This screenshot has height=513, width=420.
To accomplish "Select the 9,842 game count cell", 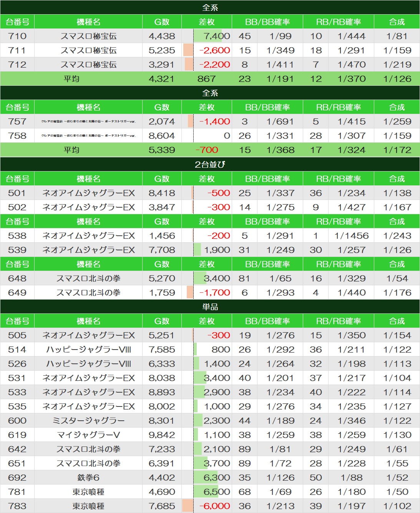I will [162, 435].
